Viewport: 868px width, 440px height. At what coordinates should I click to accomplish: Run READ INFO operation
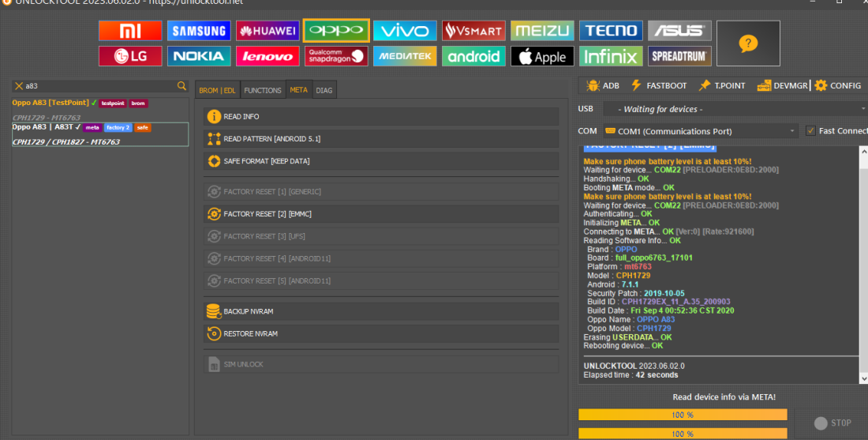pos(381,116)
